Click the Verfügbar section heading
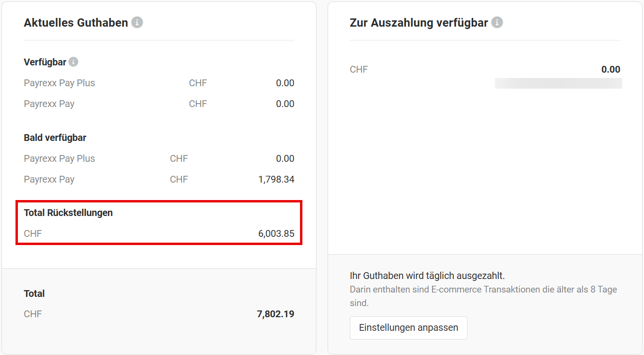This screenshot has height=355, width=644. click(45, 62)
